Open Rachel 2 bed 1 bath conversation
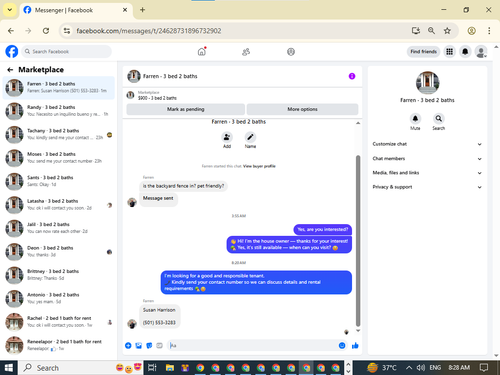This screenshot has height=375, width=500. coord(59,322)
